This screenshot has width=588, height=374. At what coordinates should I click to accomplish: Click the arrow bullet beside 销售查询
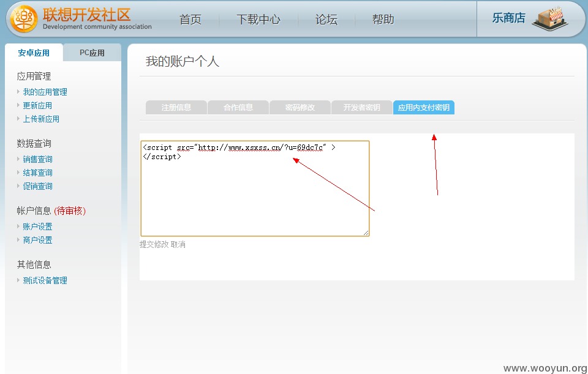click(x=18, y=159)
